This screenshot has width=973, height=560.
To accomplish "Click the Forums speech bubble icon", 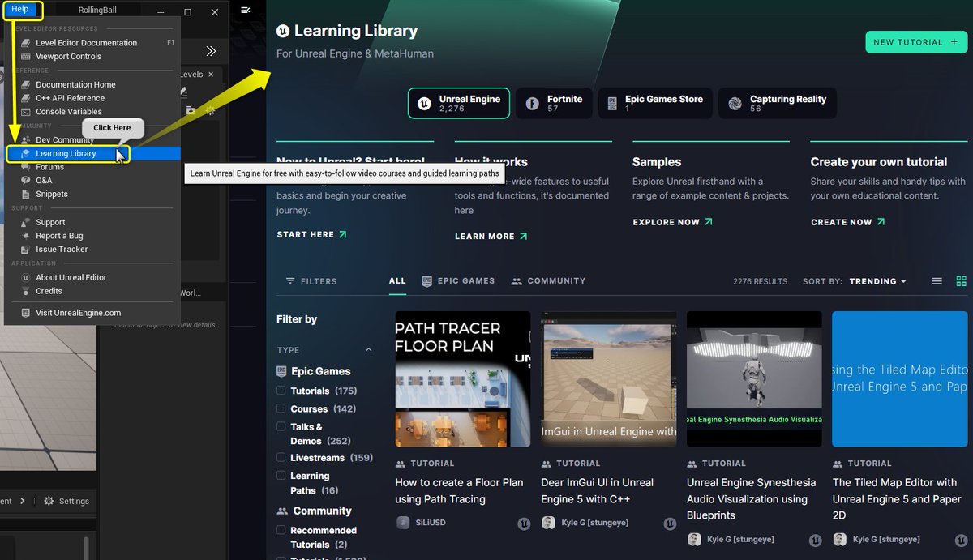I will coord(26,167).
